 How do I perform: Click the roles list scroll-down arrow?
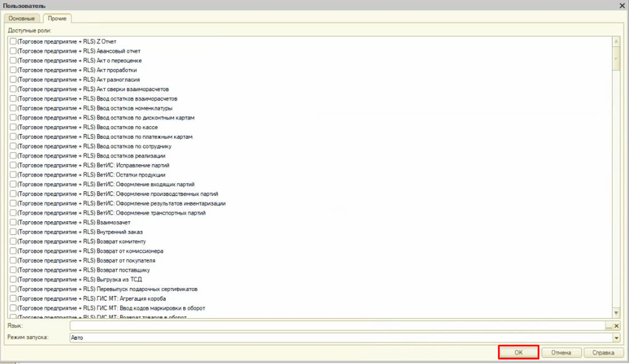[616, 312]
